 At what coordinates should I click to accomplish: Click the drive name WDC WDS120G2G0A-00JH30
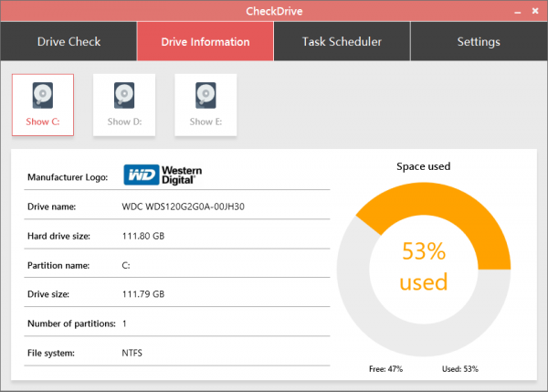tap(183, 207)
